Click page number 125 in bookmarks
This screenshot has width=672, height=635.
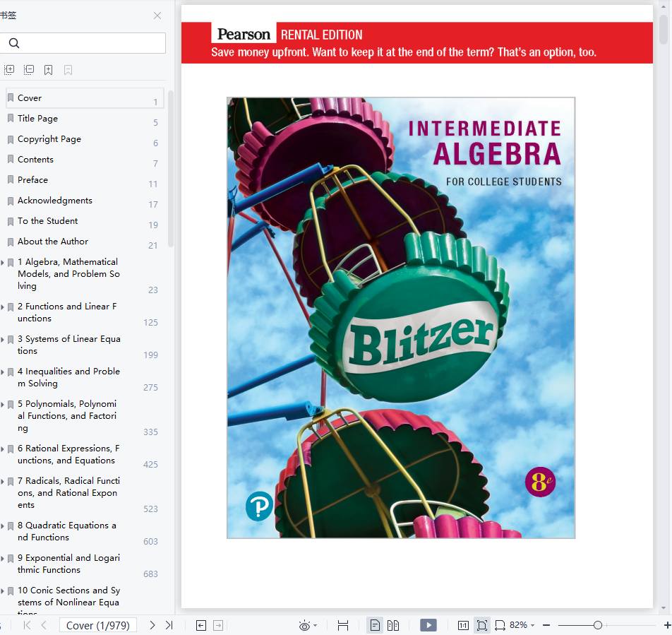pyautogui.click(x=151, y=322)
